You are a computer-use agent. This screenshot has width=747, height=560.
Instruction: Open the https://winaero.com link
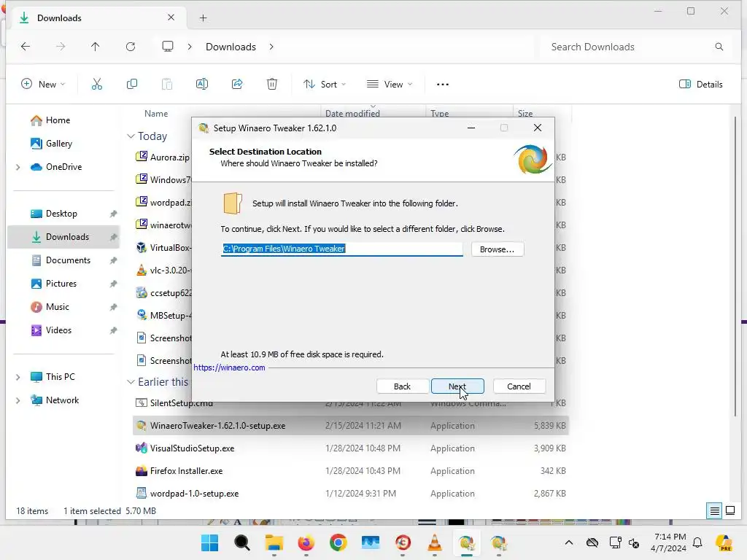pyautogui.click(x=229, y=367)
